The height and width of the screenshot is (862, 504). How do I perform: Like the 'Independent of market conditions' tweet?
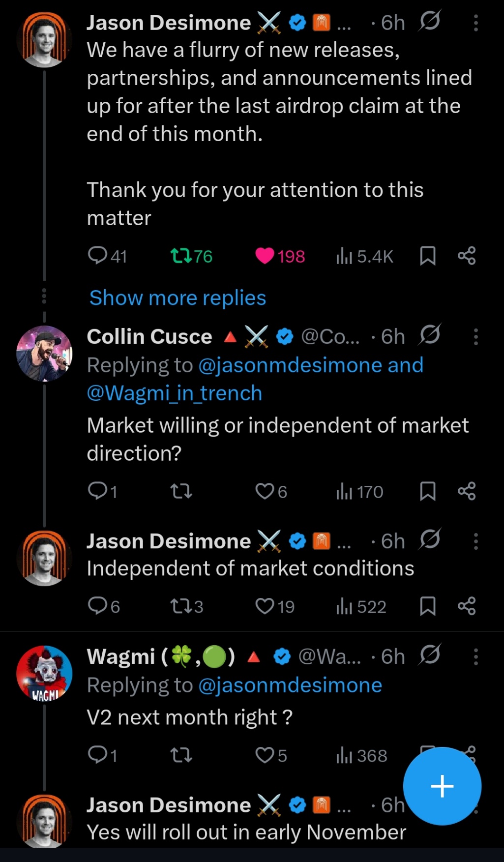265,606
